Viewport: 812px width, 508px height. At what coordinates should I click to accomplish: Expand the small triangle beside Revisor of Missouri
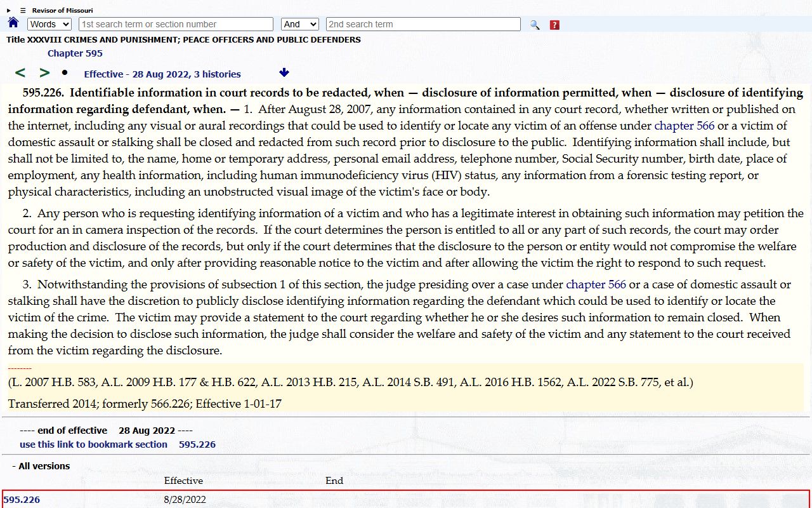9,10
